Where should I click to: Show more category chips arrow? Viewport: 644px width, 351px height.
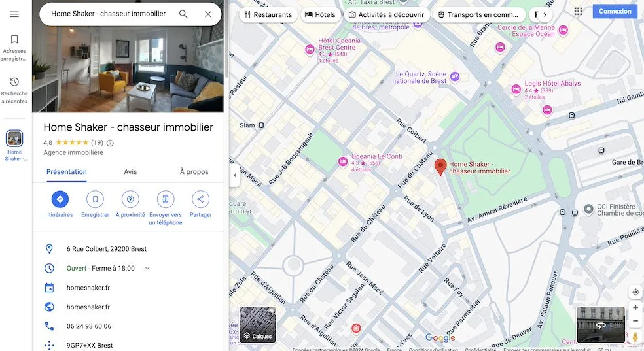tap(545, 15)
